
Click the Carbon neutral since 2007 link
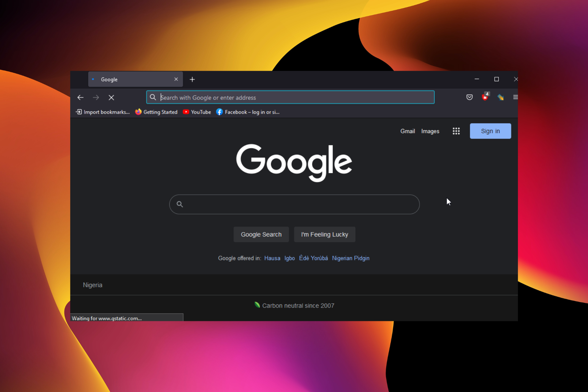point(294,306)
